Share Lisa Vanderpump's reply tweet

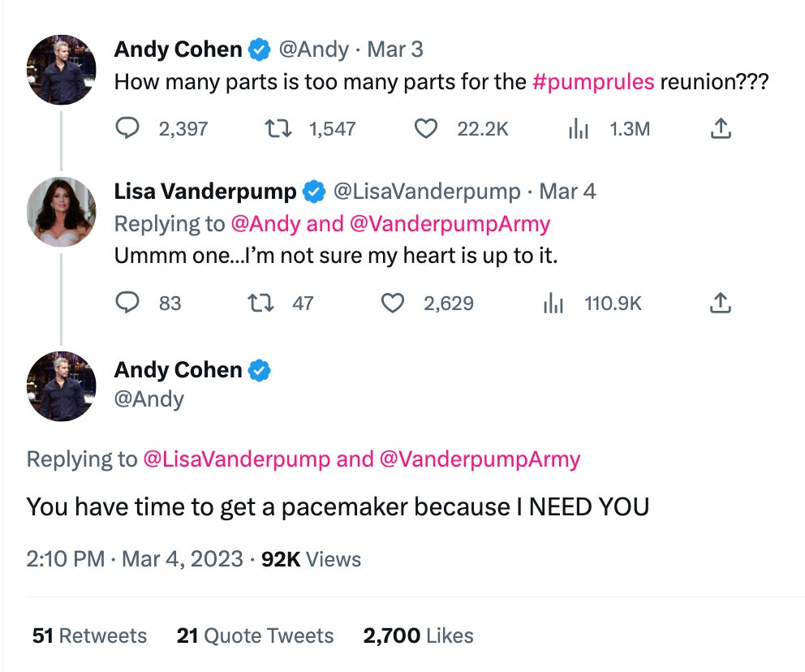721,304
